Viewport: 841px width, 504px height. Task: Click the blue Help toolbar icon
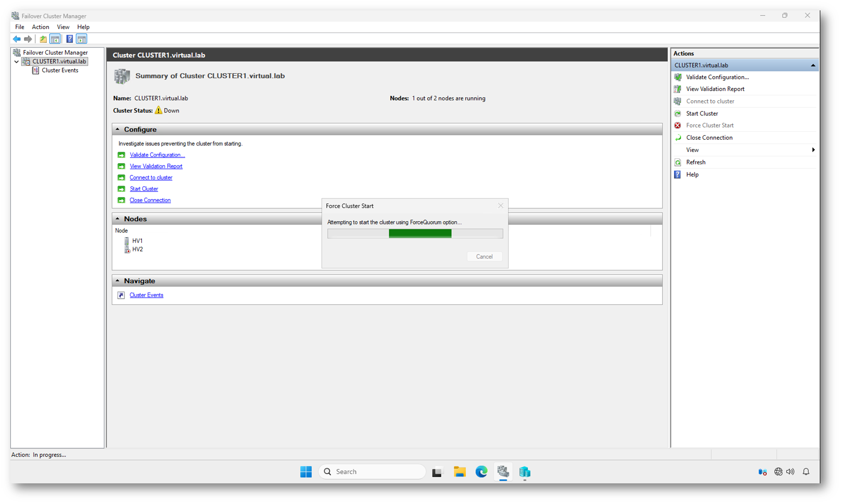point(69,39)
